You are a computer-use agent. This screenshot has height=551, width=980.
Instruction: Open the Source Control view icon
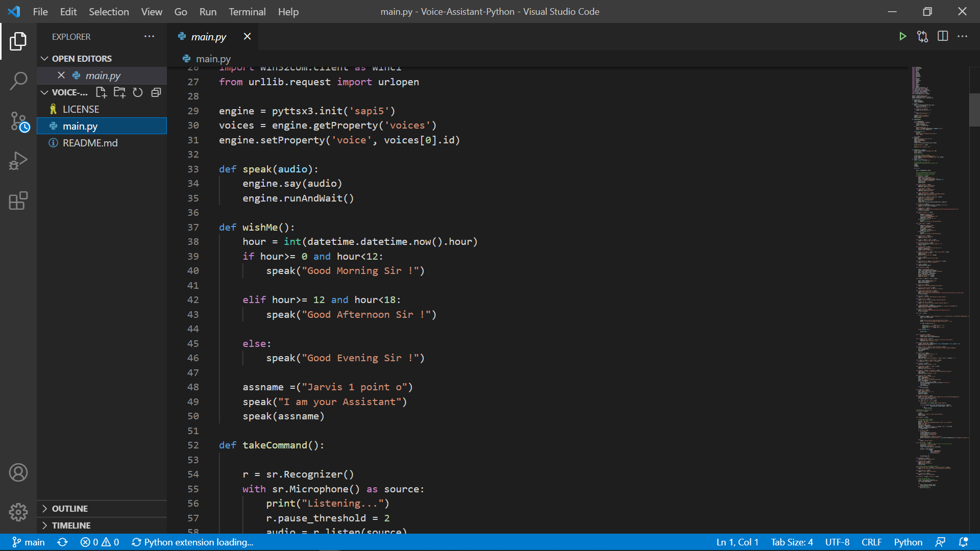(19, 121)
